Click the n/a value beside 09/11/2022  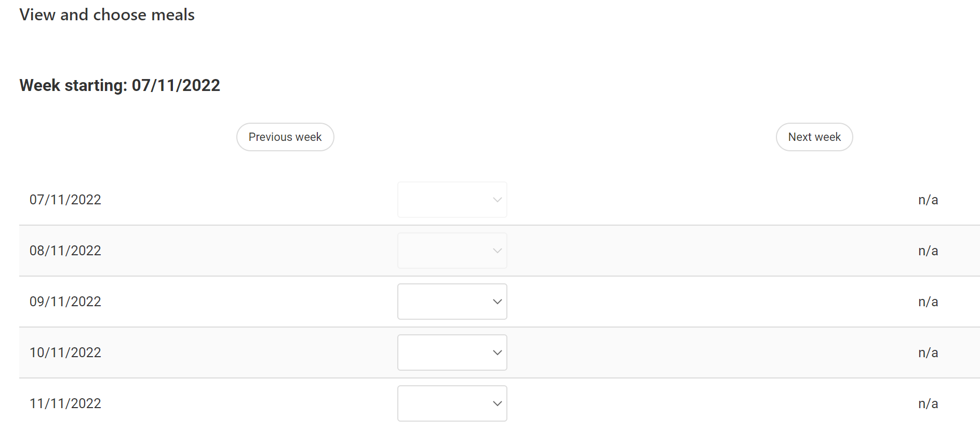click(928, 302)
